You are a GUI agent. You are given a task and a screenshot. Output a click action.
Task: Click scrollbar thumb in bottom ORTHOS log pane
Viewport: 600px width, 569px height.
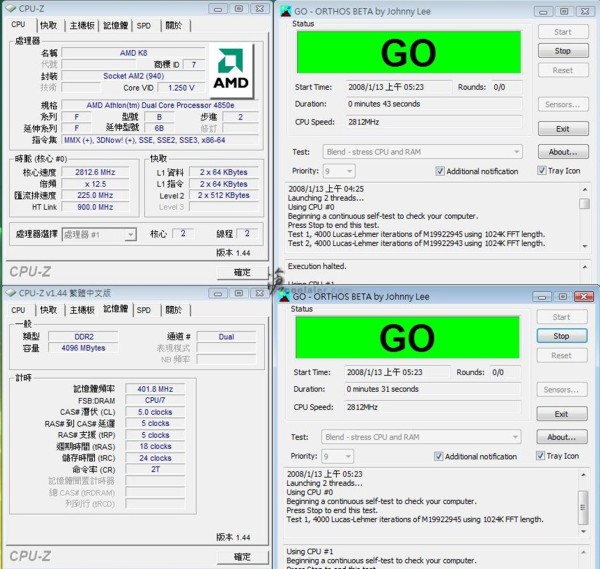[583, 507]
